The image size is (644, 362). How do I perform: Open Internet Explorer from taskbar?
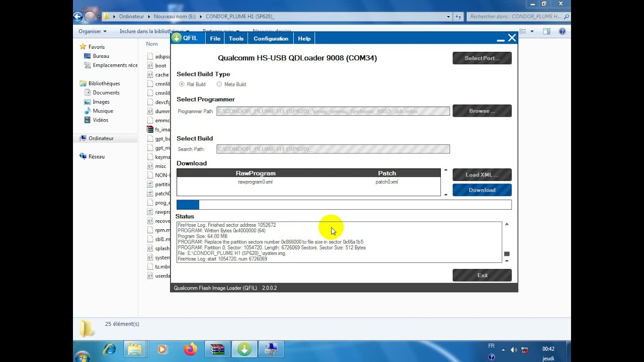click(109, 349)
